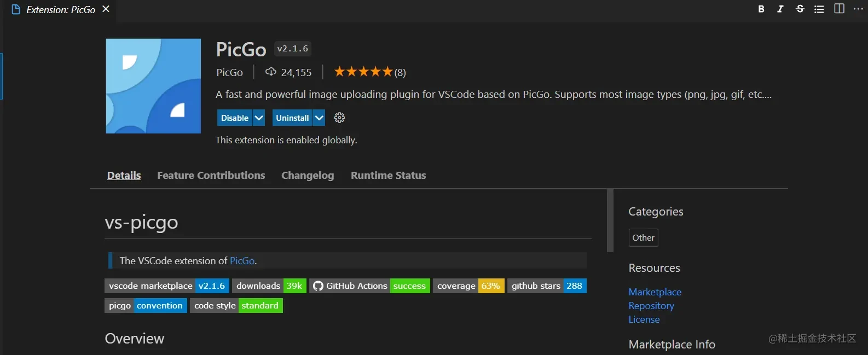This screenshot has width=868, height=355.
Task: Split the editor to the right
Action: (839, 9)
